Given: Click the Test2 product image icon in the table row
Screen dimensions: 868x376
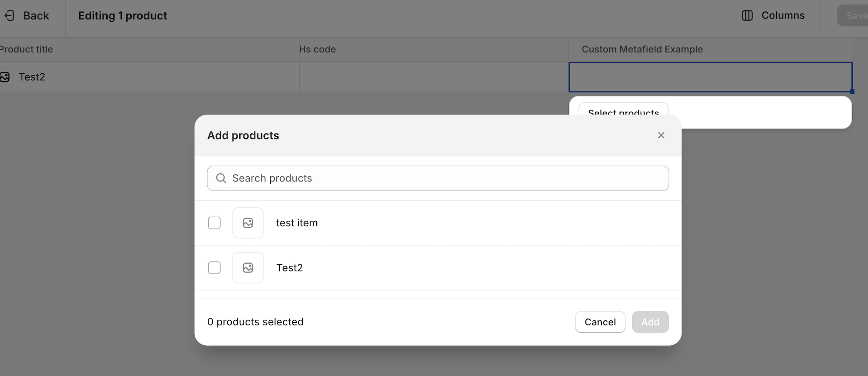Looking at the screenshot, I should click(5, 77).
